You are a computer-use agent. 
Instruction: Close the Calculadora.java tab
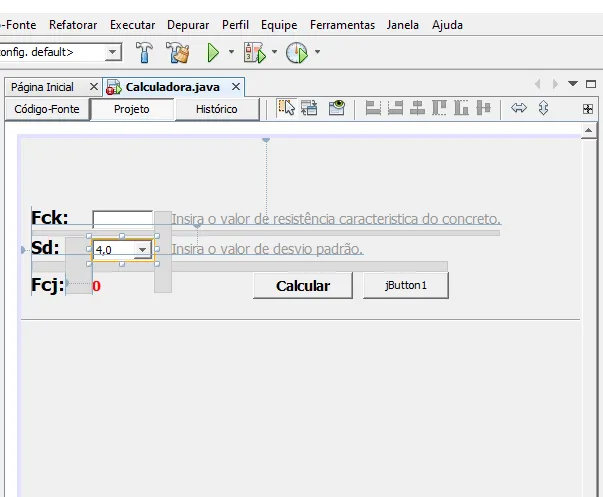pyautogui.click(x=236, y=87)
